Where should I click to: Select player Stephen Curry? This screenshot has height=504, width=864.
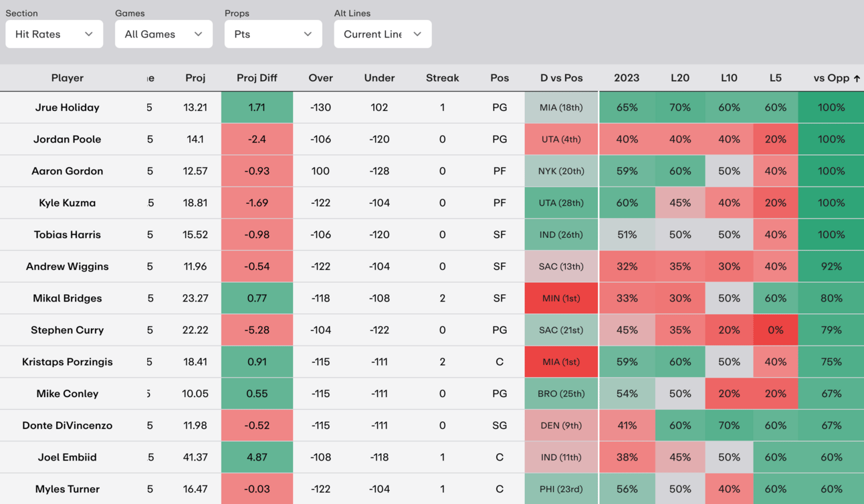click(68, 330)
